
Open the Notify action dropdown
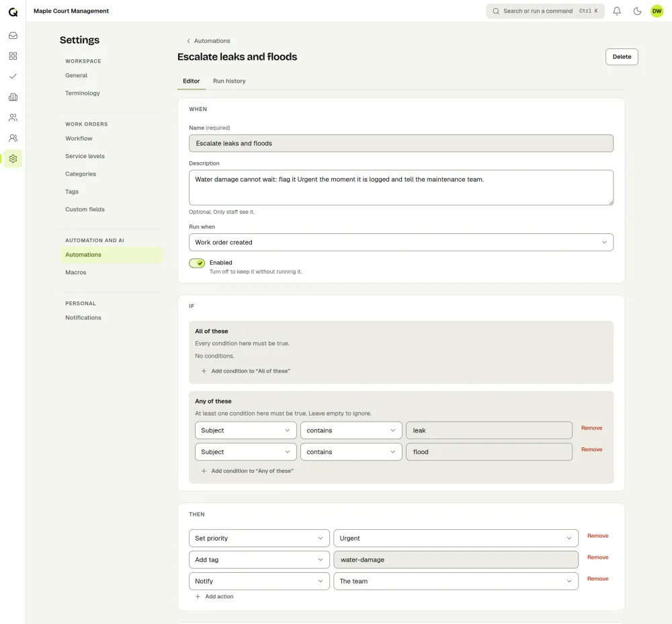point(259,581)
